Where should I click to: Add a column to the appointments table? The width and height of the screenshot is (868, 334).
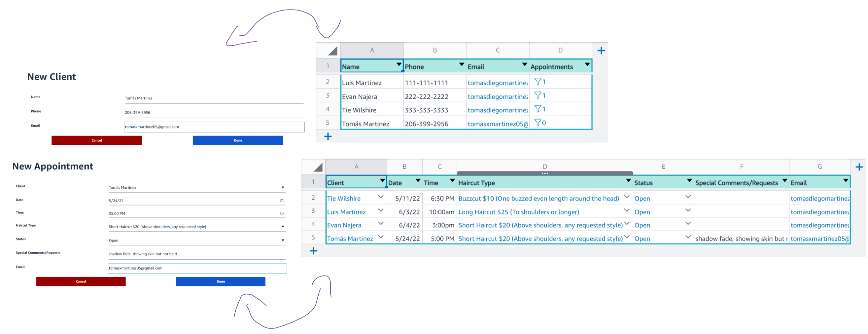(x=859, y=167)
